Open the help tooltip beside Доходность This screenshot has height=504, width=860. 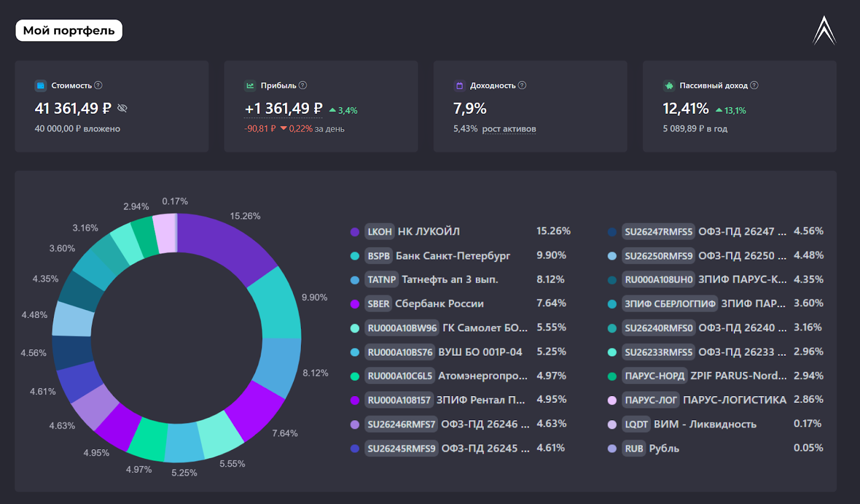pos(522,85)
